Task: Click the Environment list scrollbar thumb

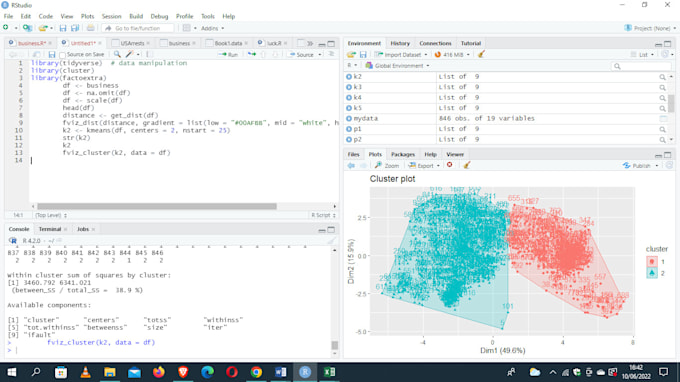Action: point(671,104)
